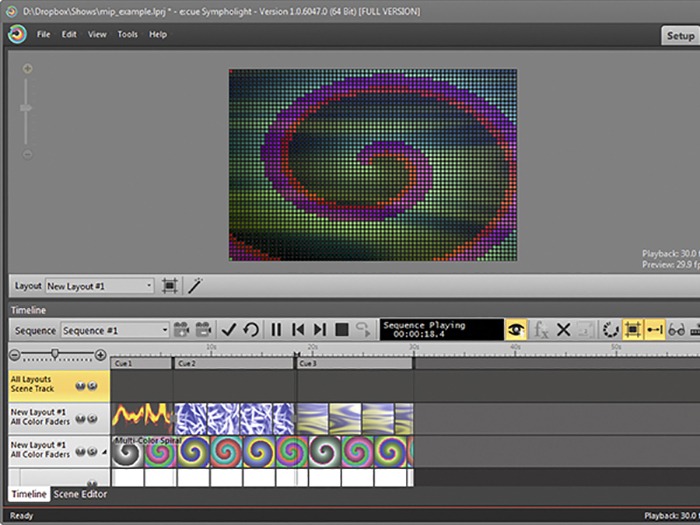700x525 pixels.
Task: Open the Layout dropdown showing New Layout #1
Action: point(99,286)
